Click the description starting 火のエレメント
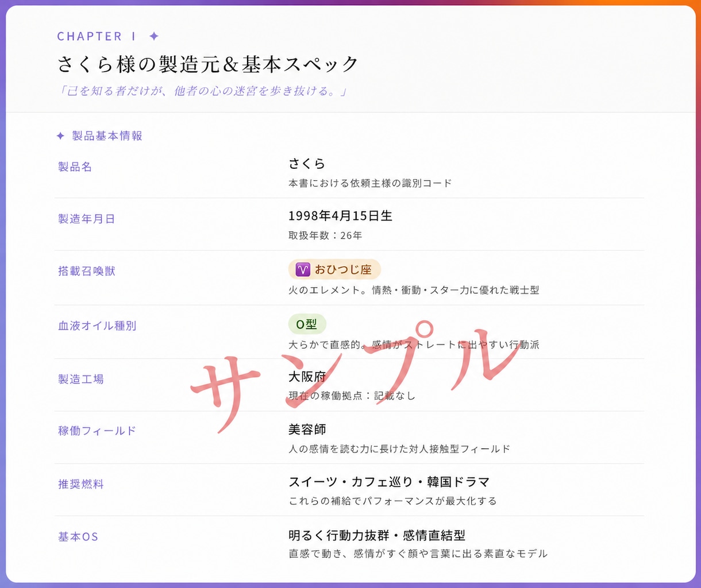The image size is (701, 588). point(414,290)
